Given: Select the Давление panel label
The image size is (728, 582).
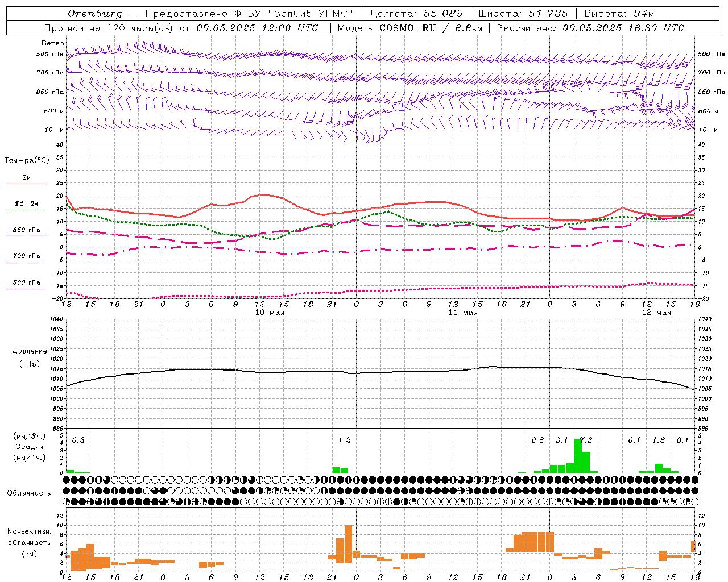Looking at the screenshot, I should point(30,351).
